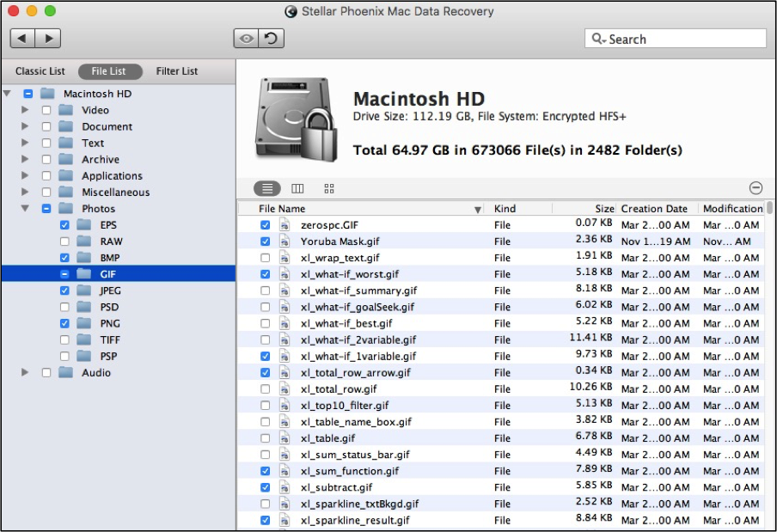This screenshot has width=777, height=532.
Task: Expand the Miscellaneous folder triangle
Action: (25, 192)
